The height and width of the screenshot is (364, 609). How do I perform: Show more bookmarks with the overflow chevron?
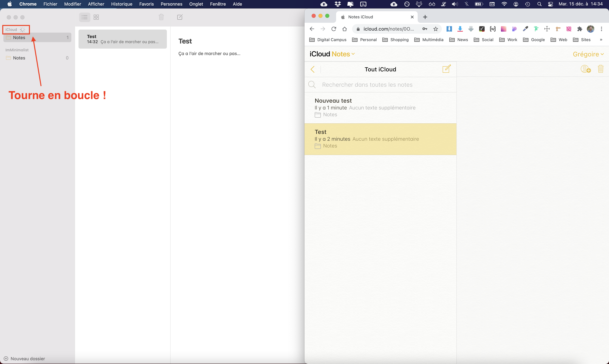601,40
